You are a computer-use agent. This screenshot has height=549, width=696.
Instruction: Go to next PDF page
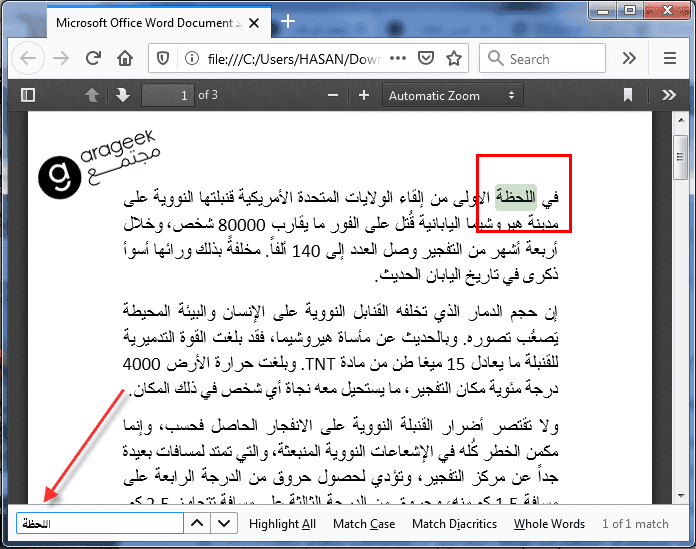[122, 95]
